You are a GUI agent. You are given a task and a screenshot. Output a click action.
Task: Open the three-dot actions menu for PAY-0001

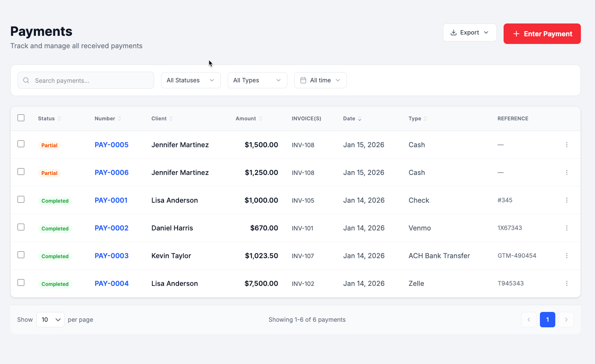pyautogui.click(x=567, y=200)
